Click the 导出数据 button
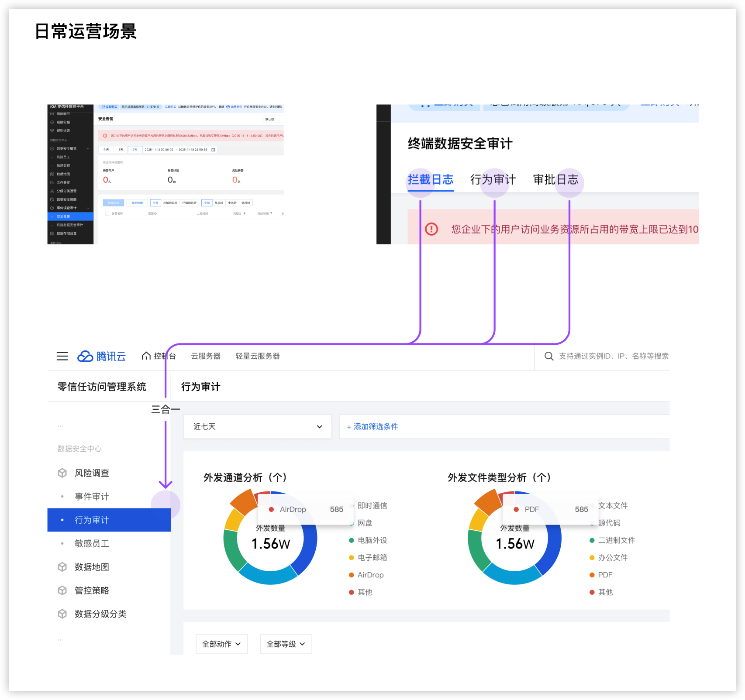Viewport: 745px width, 700px height. click(137, 203)
